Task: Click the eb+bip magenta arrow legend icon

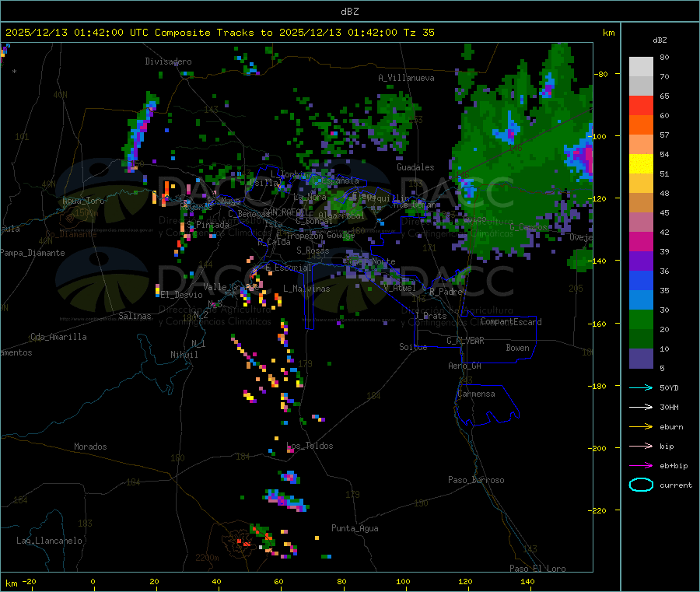Action: [x=641, y=466]
